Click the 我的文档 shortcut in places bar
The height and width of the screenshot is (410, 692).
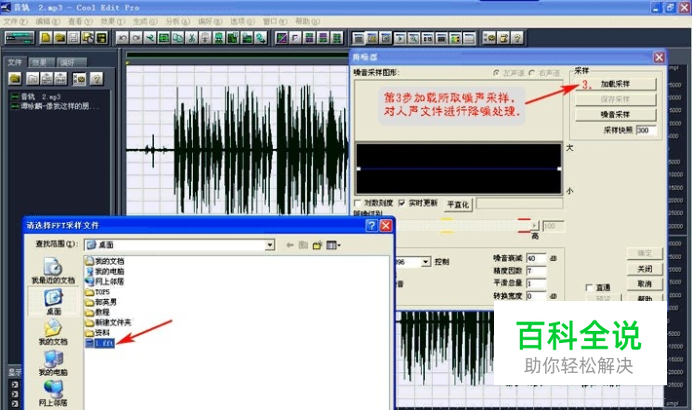point(53,332)
